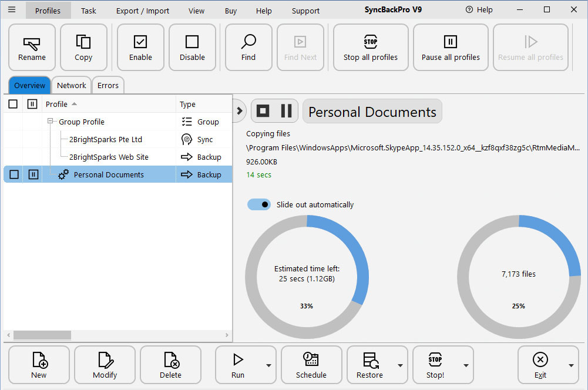Click the Rename toolbar button
588x390 pixels.
[32, 47]
